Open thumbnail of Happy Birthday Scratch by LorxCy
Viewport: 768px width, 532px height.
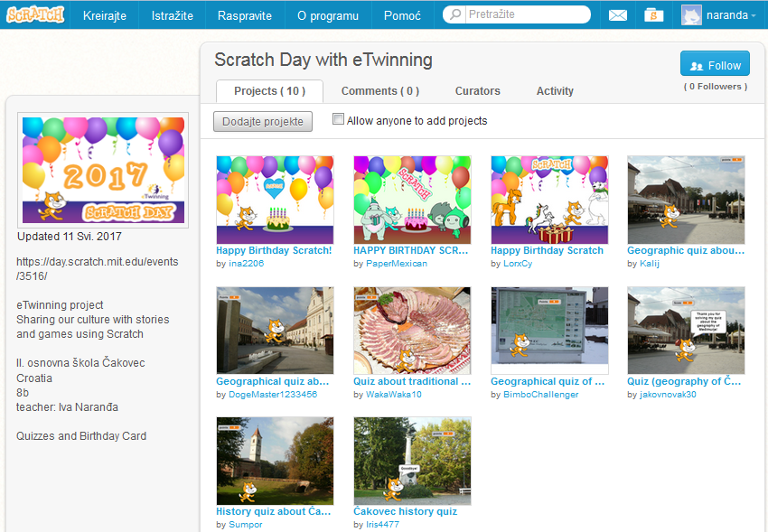click(x=549, y=200)
